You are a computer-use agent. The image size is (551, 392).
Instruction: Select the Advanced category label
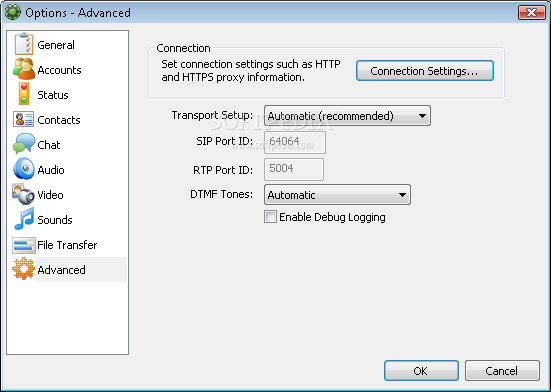tap(61, 270)
